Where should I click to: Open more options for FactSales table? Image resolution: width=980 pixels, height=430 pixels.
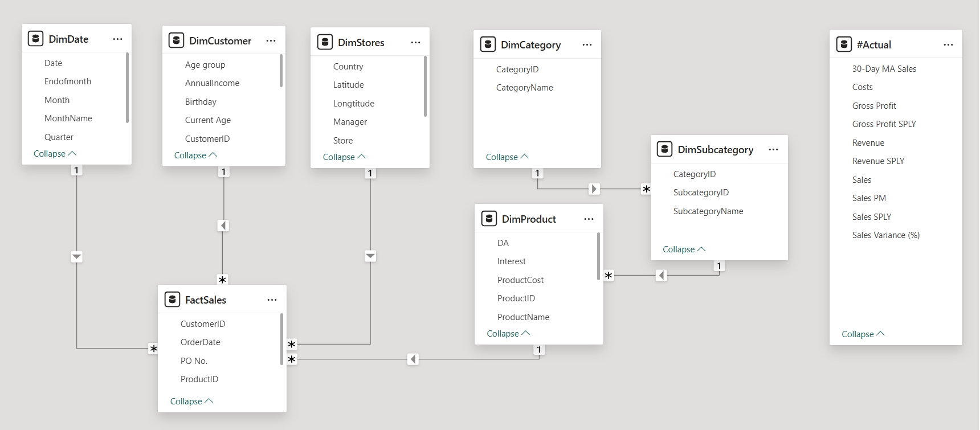tap(272, 300)
